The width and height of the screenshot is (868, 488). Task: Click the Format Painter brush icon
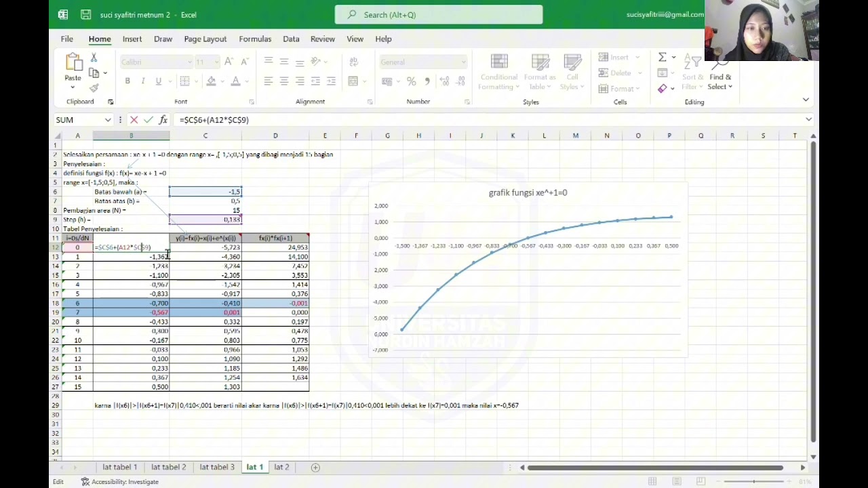click(x=94, y=88)
